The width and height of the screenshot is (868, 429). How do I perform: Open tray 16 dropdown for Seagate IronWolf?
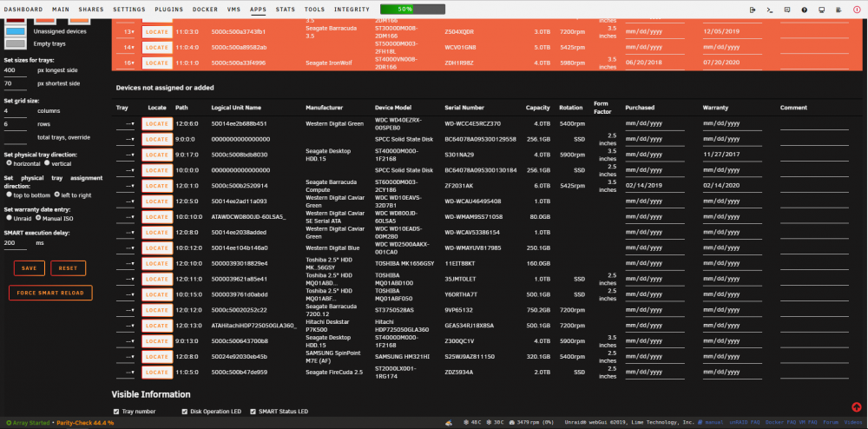pyautogui.click(x=128, y=63)
